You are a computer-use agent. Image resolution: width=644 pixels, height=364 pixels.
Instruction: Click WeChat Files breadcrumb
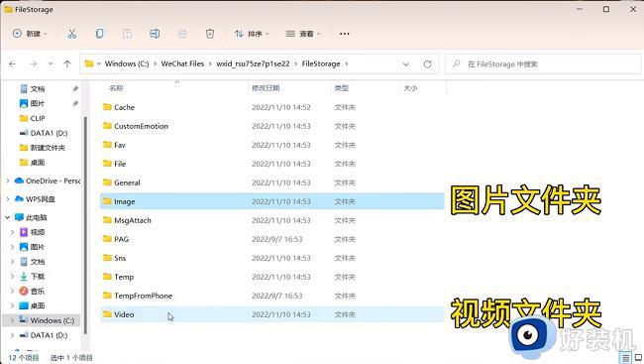pyautogui.click(x=182, y=63)
